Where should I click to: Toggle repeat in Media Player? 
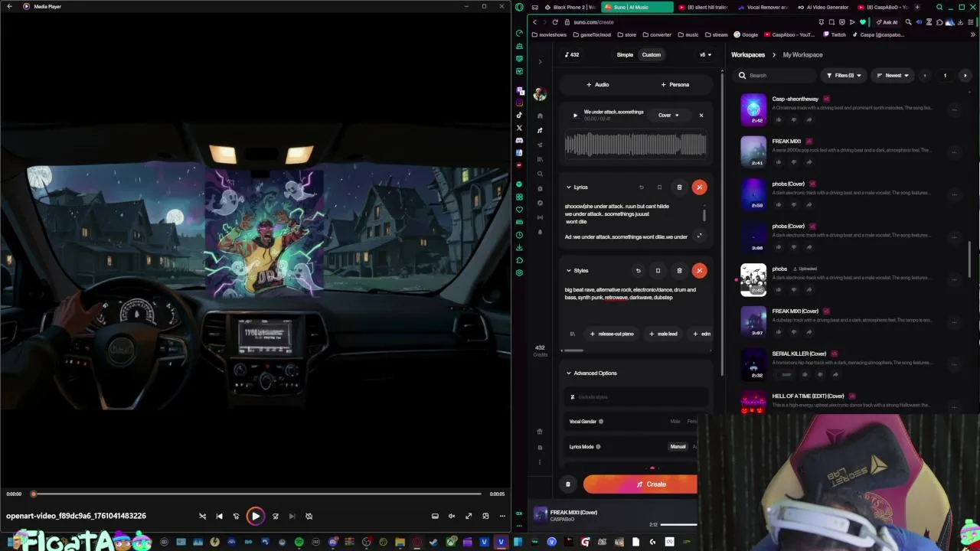coord(309,516)
